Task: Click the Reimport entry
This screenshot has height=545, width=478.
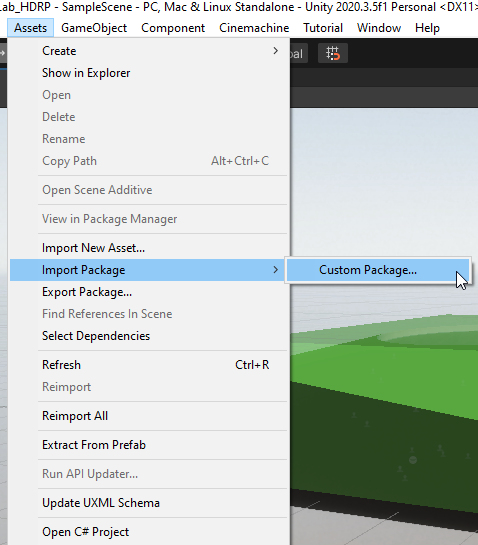Action: click(x=148, y=387)
